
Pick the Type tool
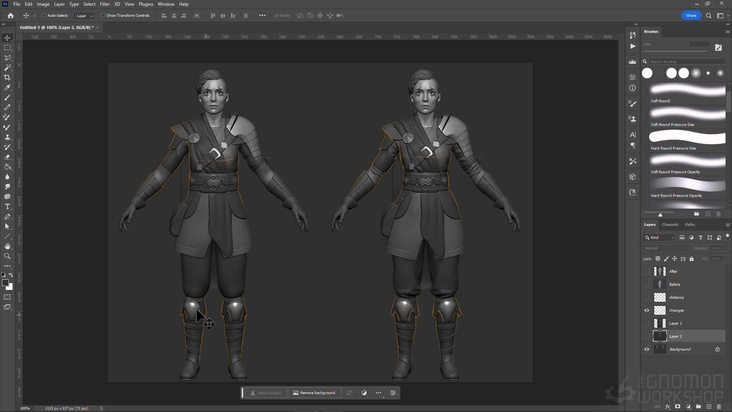point(7,207)
